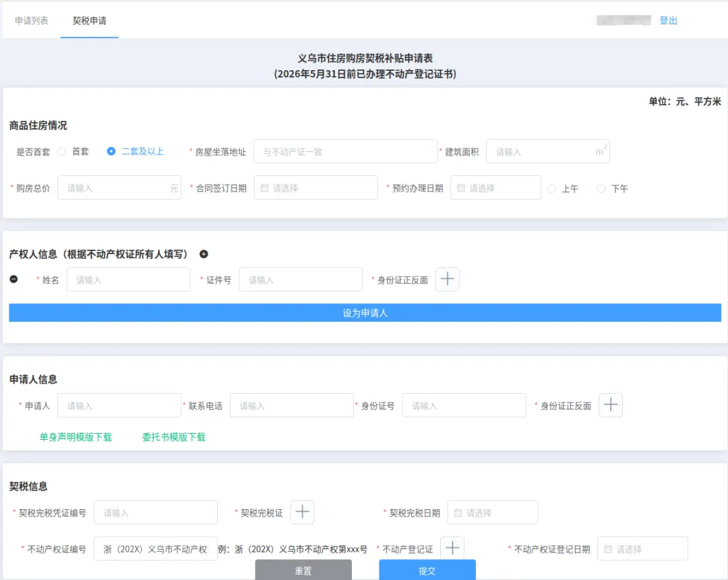Focus property owner 姓名 input

pos(129,280)
